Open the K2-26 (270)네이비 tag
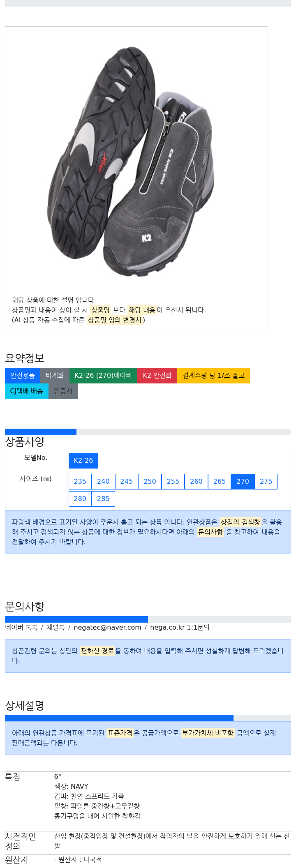Image resolution: width=296 pixels, height=868 pixels. 103,376
